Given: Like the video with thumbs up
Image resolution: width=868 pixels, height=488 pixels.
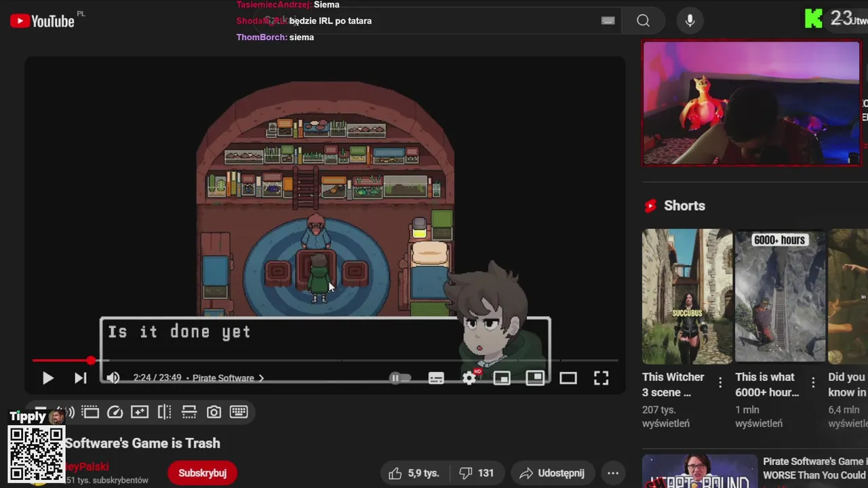Looking at the screenshot, I should click(x=414, y=473).
